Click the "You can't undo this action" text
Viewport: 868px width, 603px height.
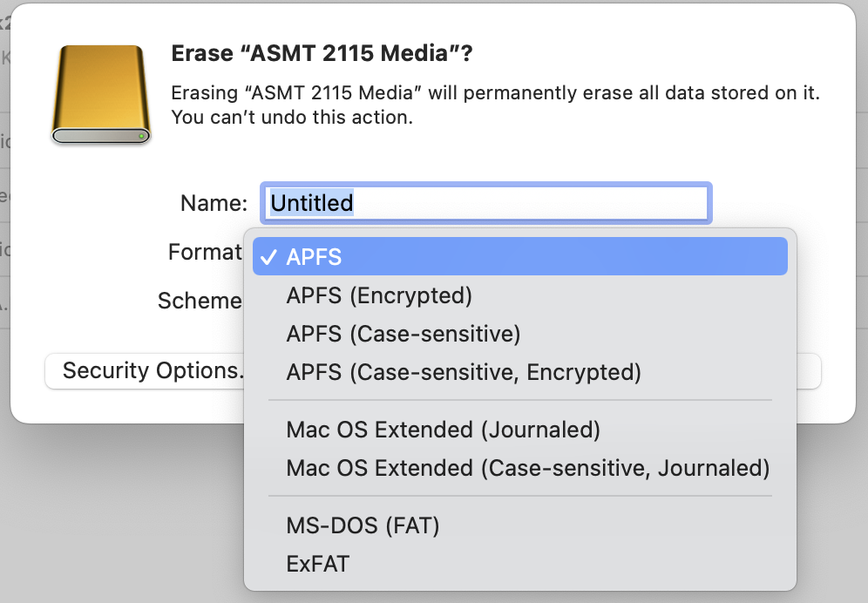point(291,116)
